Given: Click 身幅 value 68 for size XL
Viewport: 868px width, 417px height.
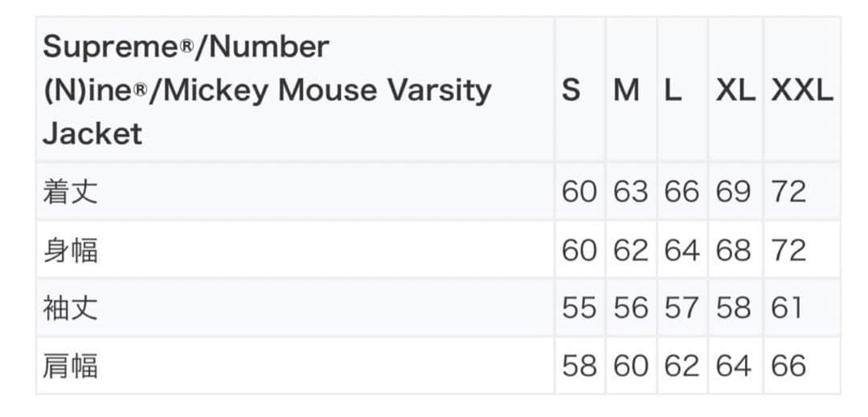Looking at the screenshot, I should 733,251.
